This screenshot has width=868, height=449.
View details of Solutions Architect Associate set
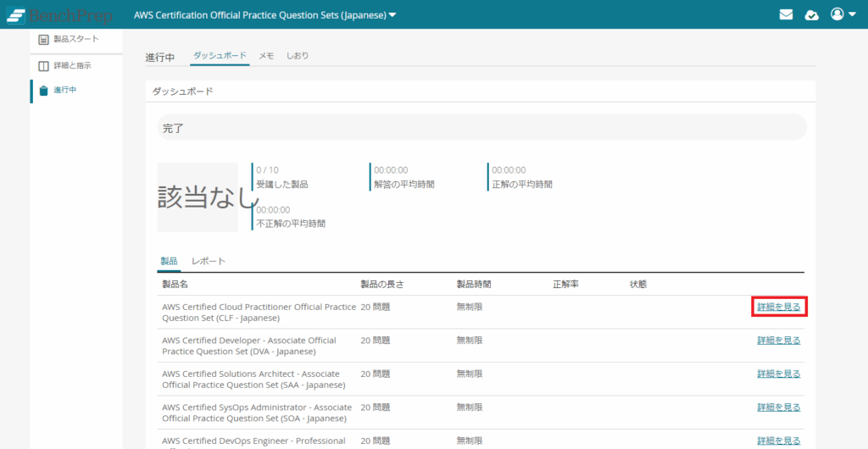pyautogui.click(x=778, y=374)
